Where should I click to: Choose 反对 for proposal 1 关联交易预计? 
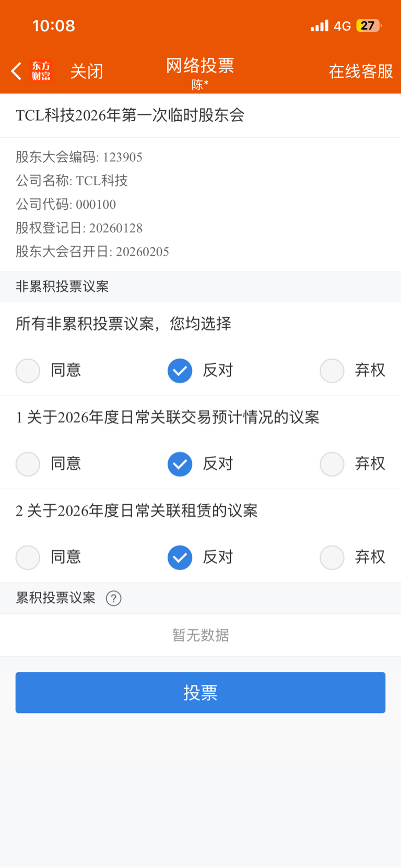[x=180, y=464]
